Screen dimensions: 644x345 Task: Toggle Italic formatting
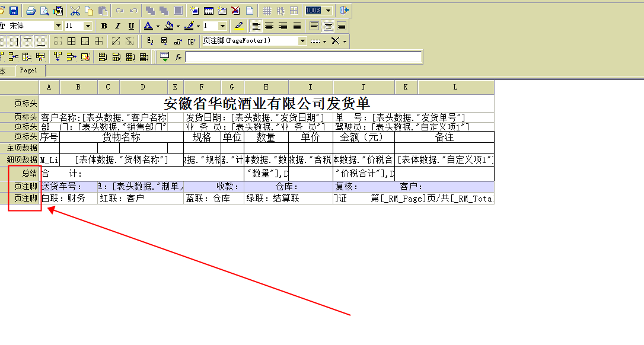pyautogui.click(x=117, y=26)
